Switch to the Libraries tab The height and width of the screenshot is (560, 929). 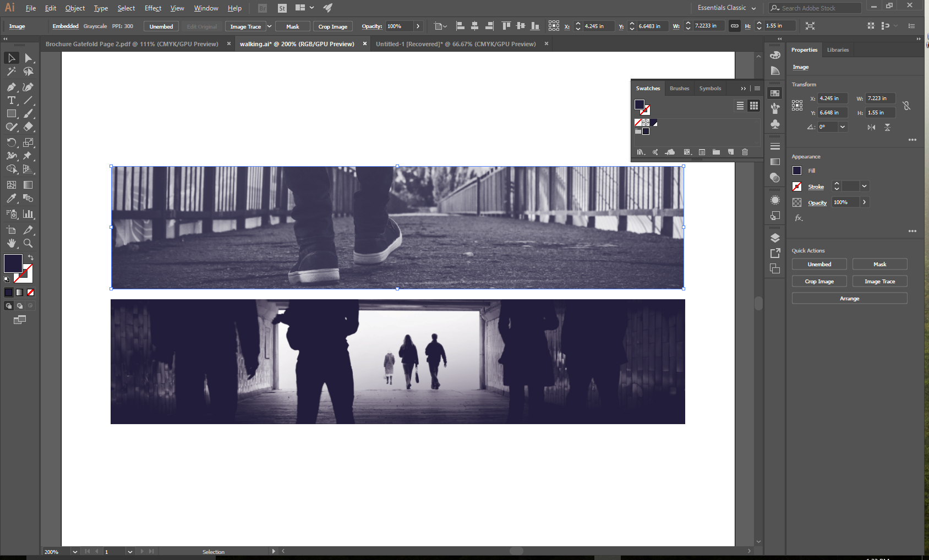click(x=838, y=50)
